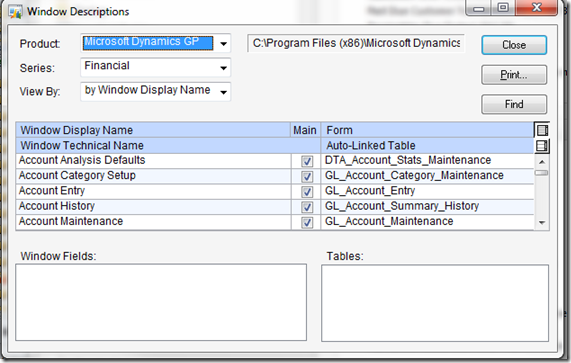The image size is (571, 363).
Task: Click the Program Files path field
Action: tap(356, 43)
